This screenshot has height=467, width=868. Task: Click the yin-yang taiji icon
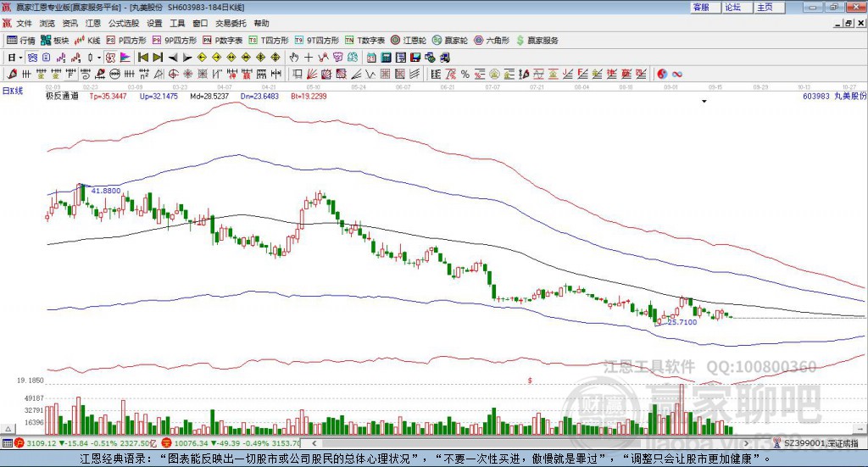point(662,74)
